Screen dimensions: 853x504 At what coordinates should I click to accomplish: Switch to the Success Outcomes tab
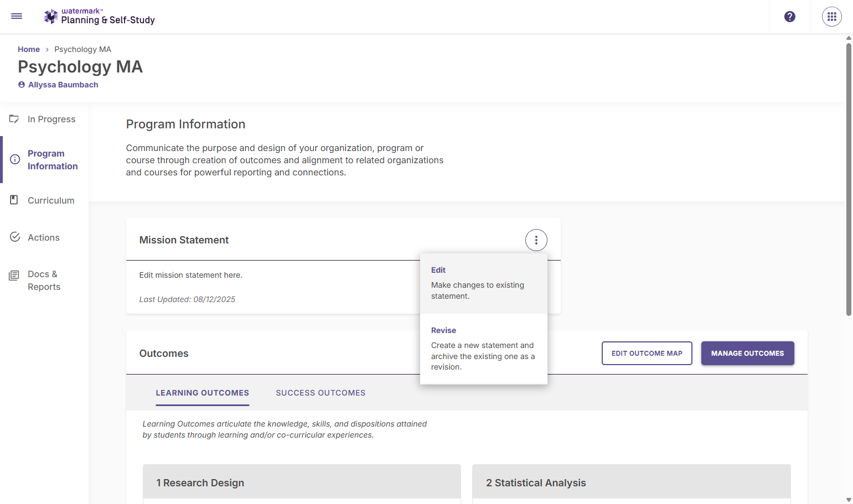[320, 393]
